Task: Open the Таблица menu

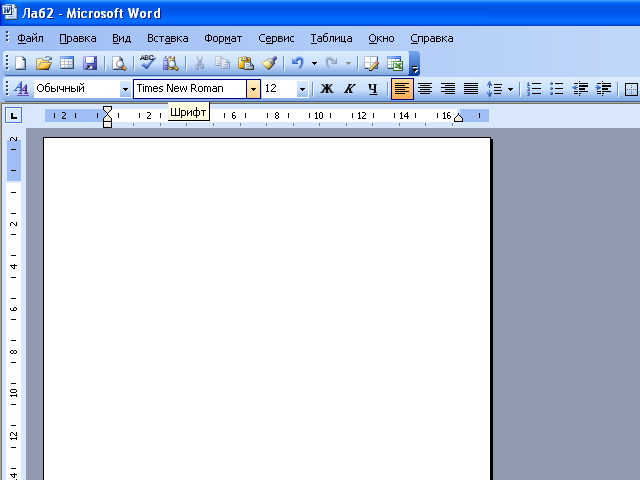Action: pos(331,38)
